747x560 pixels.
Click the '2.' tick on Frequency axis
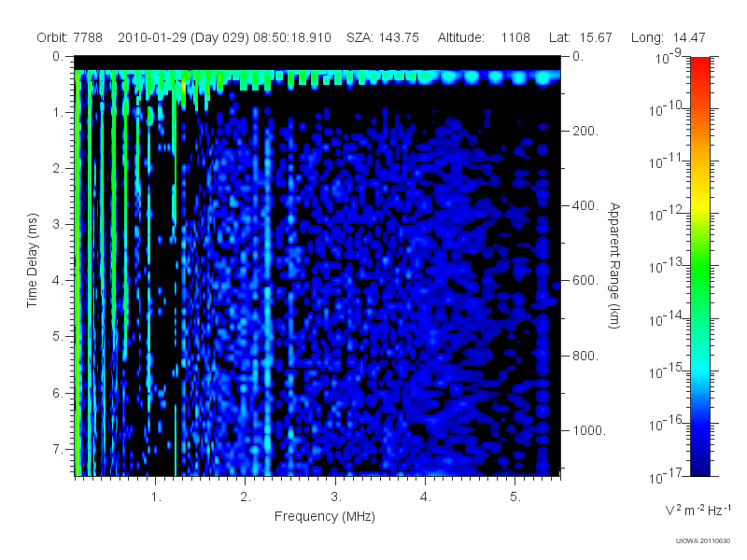[x=246, y=497]
